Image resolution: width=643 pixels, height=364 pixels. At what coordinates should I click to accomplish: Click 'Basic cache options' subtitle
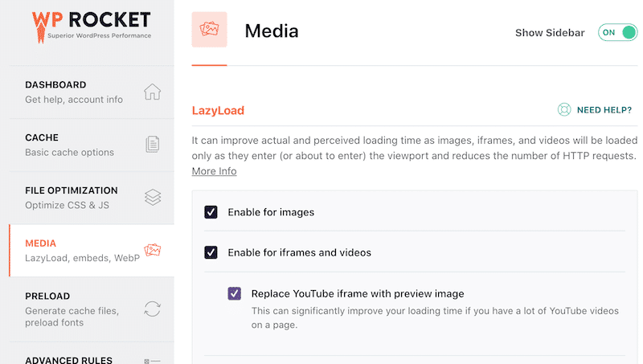tap(69, 153)
